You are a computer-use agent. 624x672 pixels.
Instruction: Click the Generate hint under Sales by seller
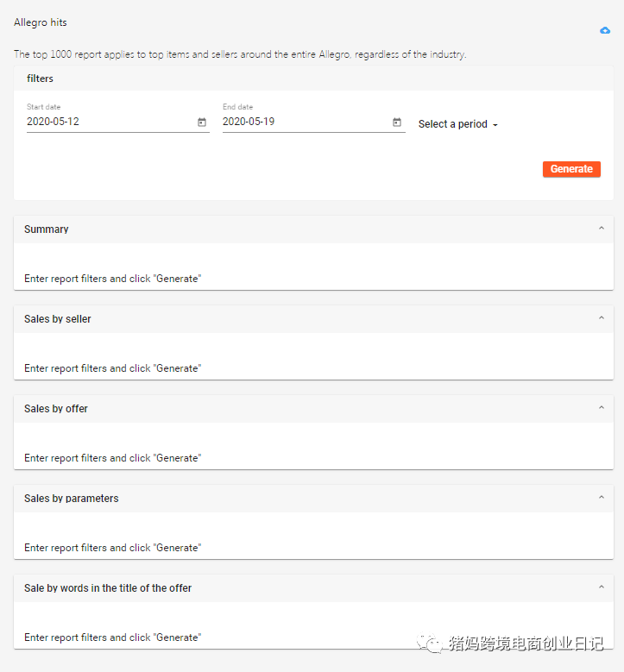(x=113, y=368)
